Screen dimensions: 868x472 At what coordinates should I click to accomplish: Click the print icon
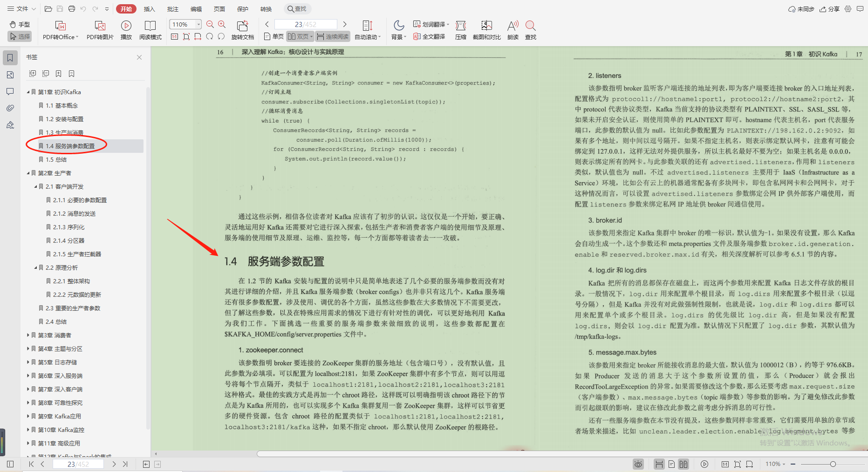pos(71,9)
